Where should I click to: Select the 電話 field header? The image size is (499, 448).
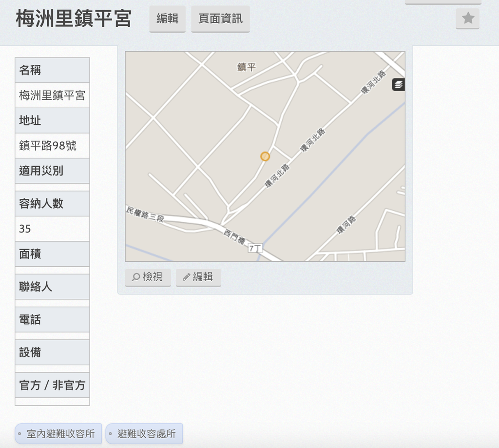pyautogui.click(x=52, y=319)
